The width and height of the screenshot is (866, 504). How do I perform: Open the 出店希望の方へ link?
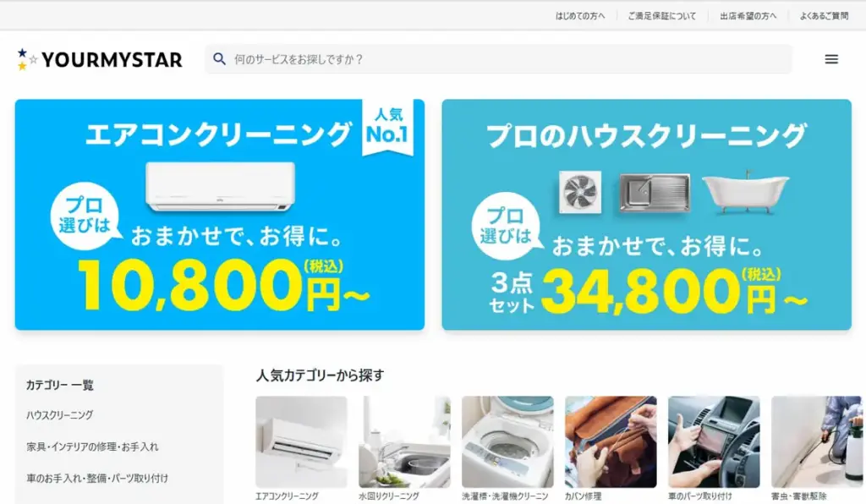point(748,16)
